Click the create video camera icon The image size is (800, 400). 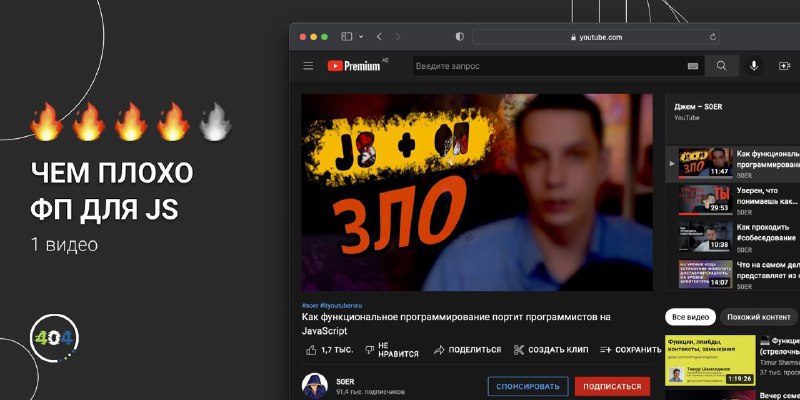784,66
